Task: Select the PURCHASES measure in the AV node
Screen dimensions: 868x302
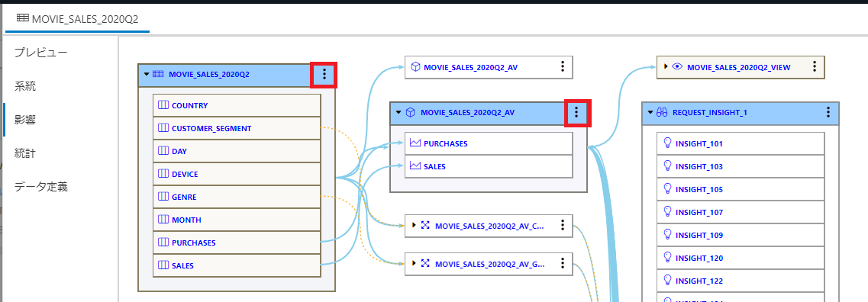Action: tap(489, 144)
